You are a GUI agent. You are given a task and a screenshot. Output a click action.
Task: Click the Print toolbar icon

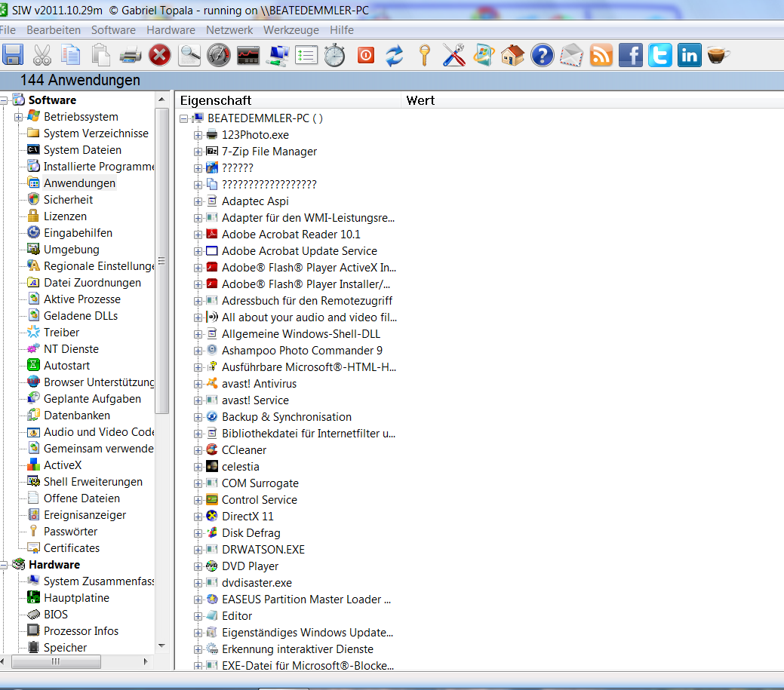(x=131, y=55)
